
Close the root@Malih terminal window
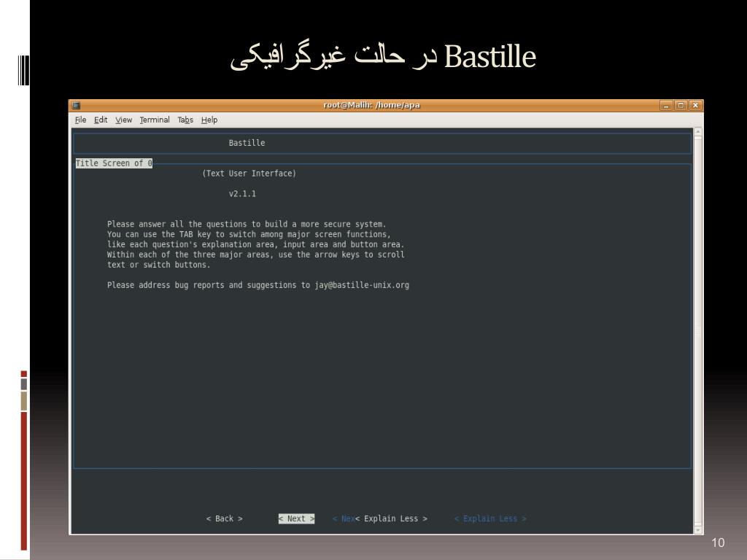tap(695, 106)
